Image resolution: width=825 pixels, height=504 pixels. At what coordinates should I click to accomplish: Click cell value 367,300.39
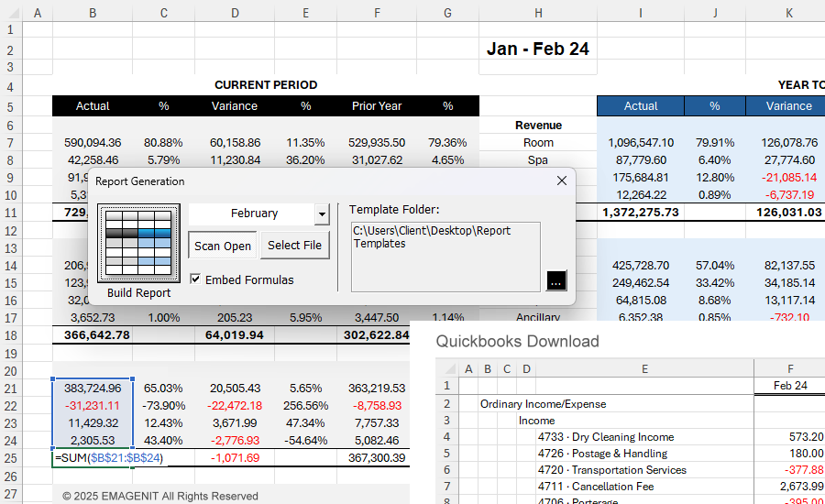pos(375,457)
